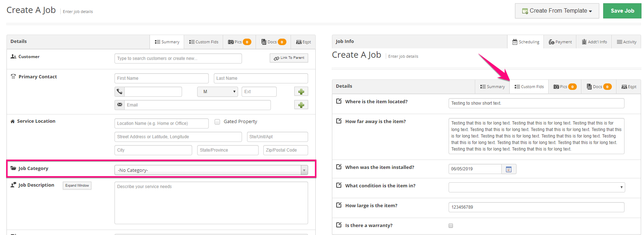
Task: Open 'What condition is the item in?' dropdown
Action: coord(536,187)
